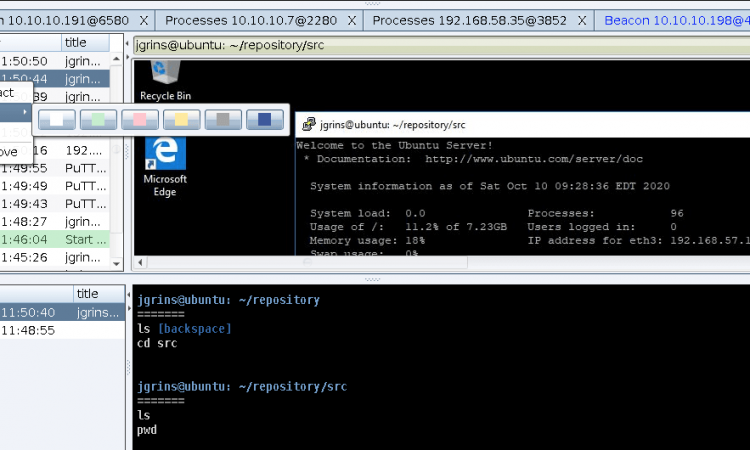The width and height of the screenshot is (750, 450).
Task: Pick the pink color swatch
Action: tap(140, 120)
